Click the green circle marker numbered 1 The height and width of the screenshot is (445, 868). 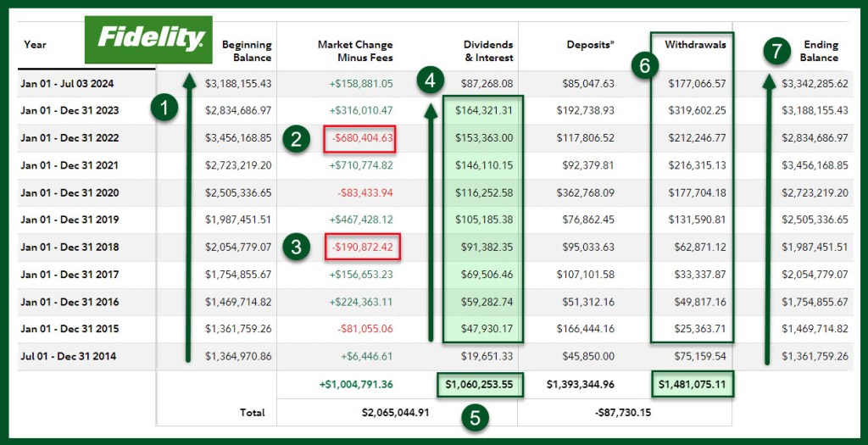(164, 108)
